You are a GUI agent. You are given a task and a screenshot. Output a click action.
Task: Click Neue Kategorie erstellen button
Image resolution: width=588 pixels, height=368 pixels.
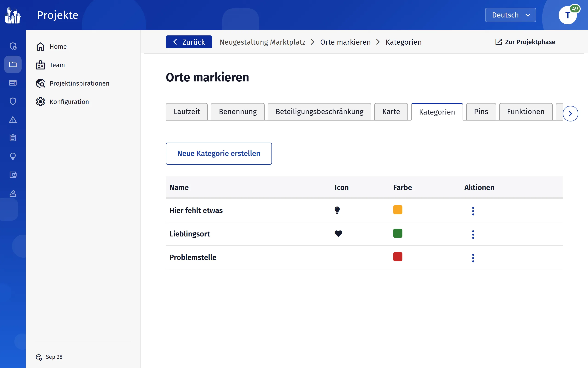(219, 154)
